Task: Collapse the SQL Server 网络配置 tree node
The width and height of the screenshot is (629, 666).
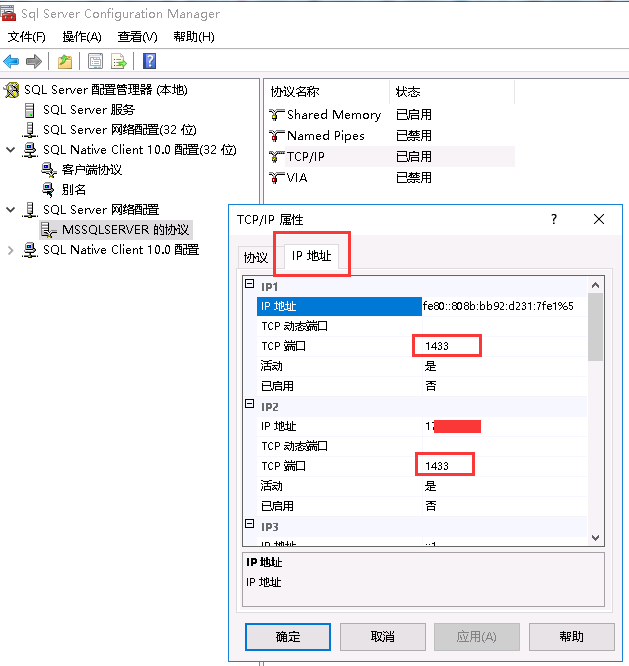Action: (11, 209)
